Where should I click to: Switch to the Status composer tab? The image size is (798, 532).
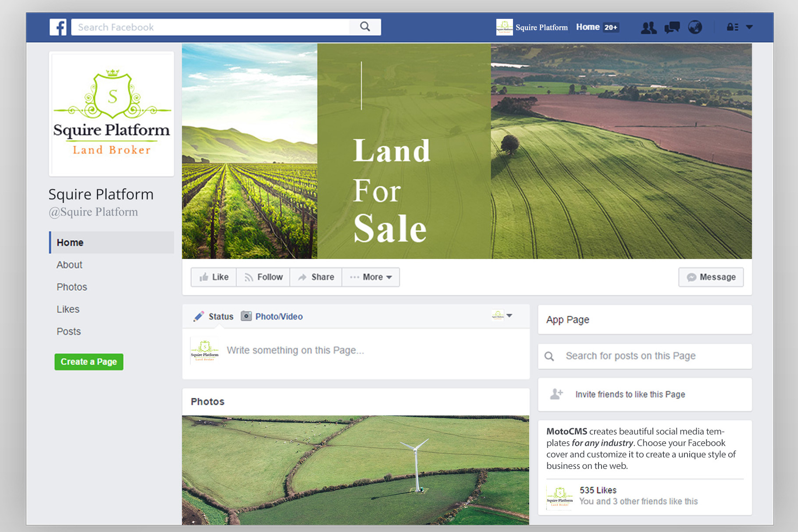[x=214, y=316]
